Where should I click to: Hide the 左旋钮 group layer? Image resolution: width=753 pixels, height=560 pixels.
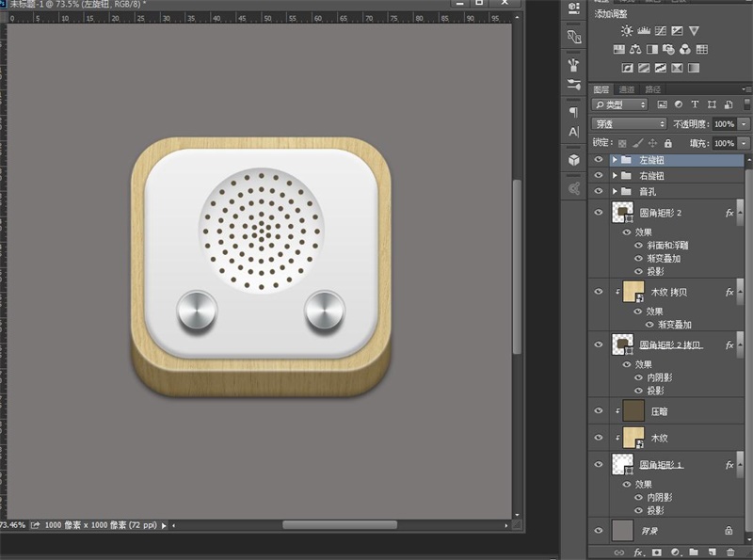(599, 160)
